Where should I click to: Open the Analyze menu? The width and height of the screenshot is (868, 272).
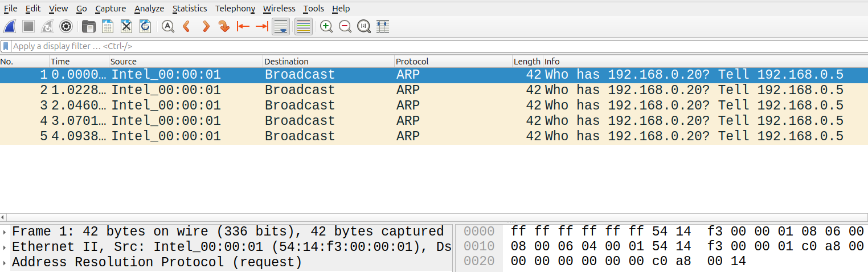coord(149,9)
